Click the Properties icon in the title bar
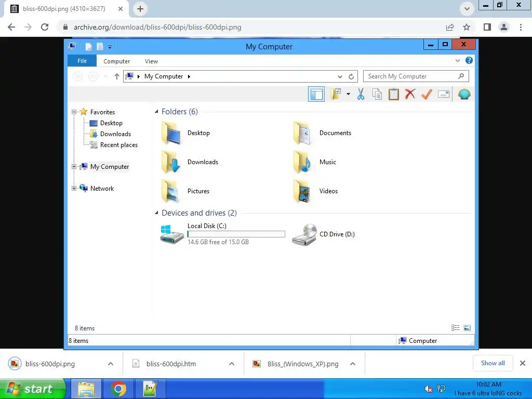 pyautogui.click(x=88, y=47)
